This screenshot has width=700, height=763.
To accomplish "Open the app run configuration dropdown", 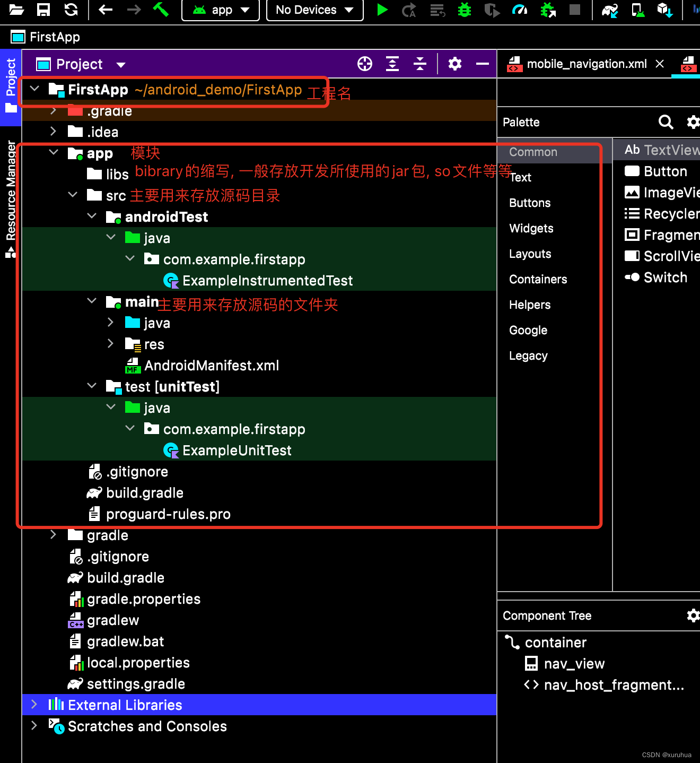I will click(x=221, y=10).
